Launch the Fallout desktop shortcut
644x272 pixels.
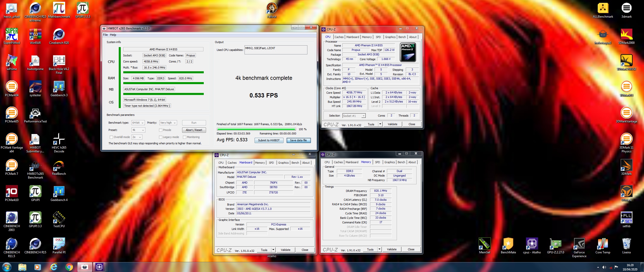[272, 10]
